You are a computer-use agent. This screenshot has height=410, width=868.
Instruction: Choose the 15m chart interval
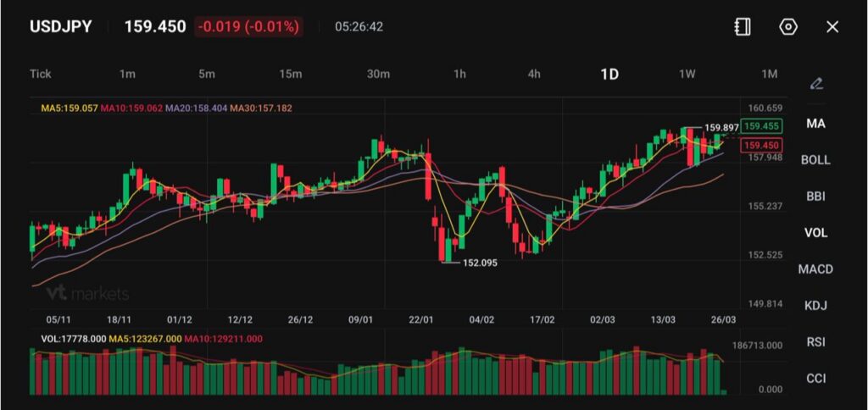pyautogui.click(x=291, y=74)
